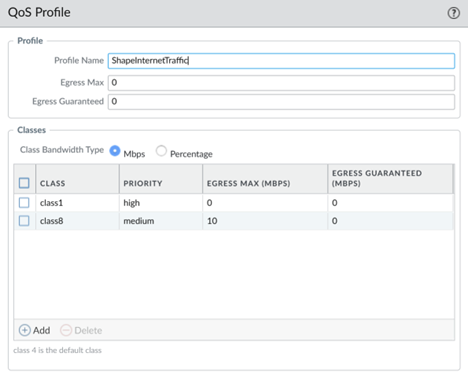This screenshot has width=468, height=375.
Task: Click the Delete class button
Action: pyautogui.click(x=81, y=330)
